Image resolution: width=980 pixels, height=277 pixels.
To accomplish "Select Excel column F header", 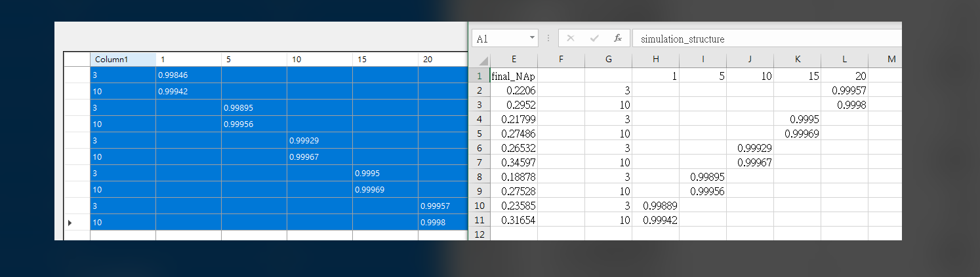I will (561, 60).
